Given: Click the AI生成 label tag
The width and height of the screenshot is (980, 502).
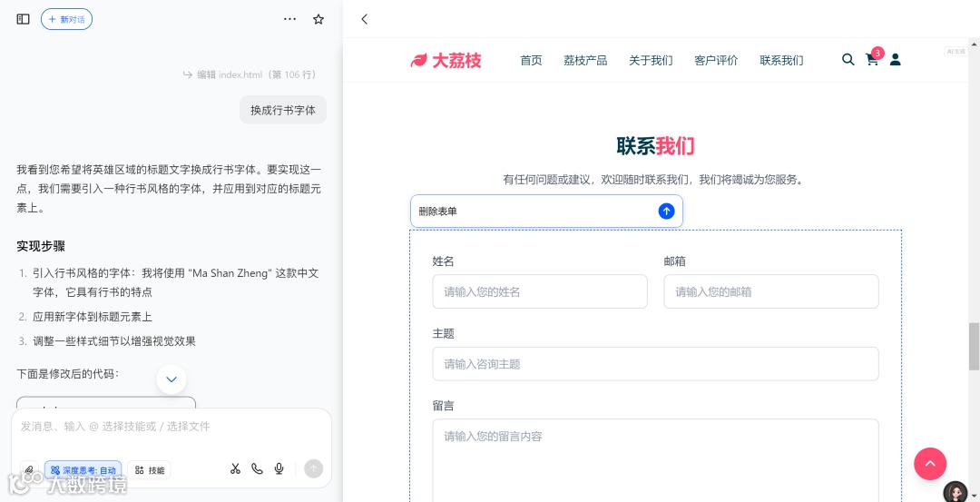Looking at the screenshot, I should click(955, 51).
